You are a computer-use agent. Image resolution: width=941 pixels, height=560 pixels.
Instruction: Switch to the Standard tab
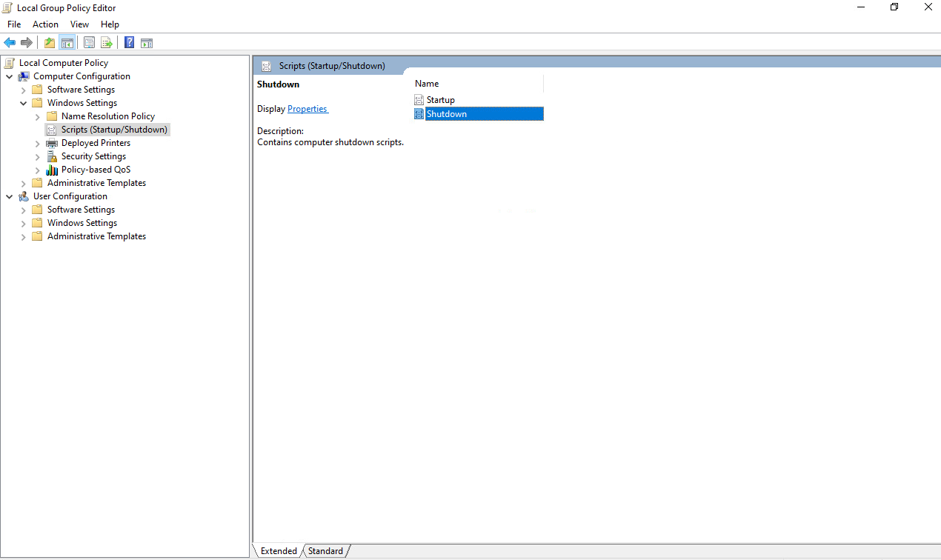325,550
